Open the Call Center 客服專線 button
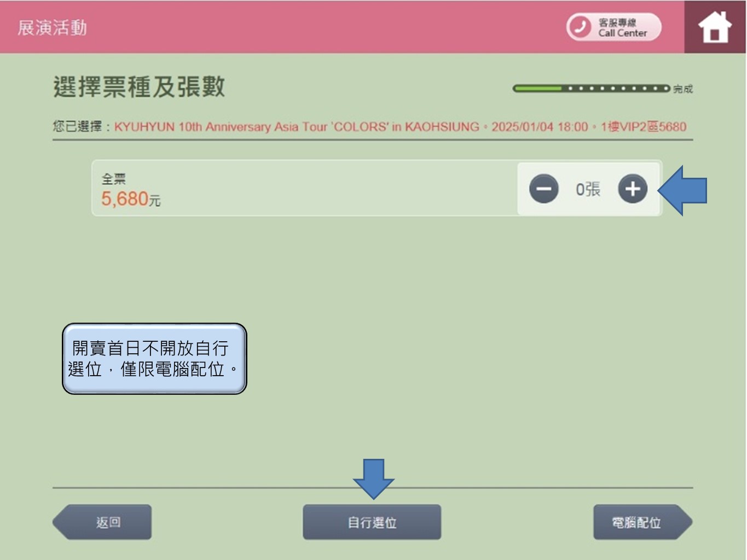The image size is (747, 560). (x=613, y=27)
